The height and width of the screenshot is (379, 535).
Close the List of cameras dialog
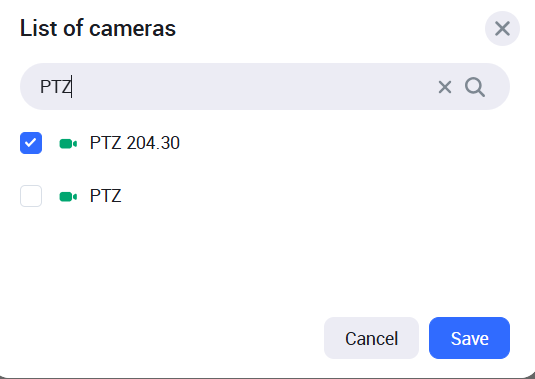[x=502, y=28]
